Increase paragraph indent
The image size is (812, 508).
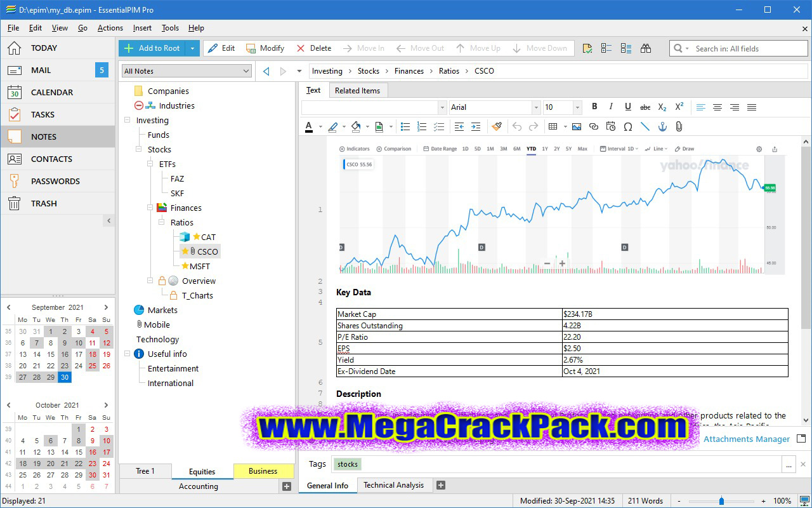(x=476, y=126)
